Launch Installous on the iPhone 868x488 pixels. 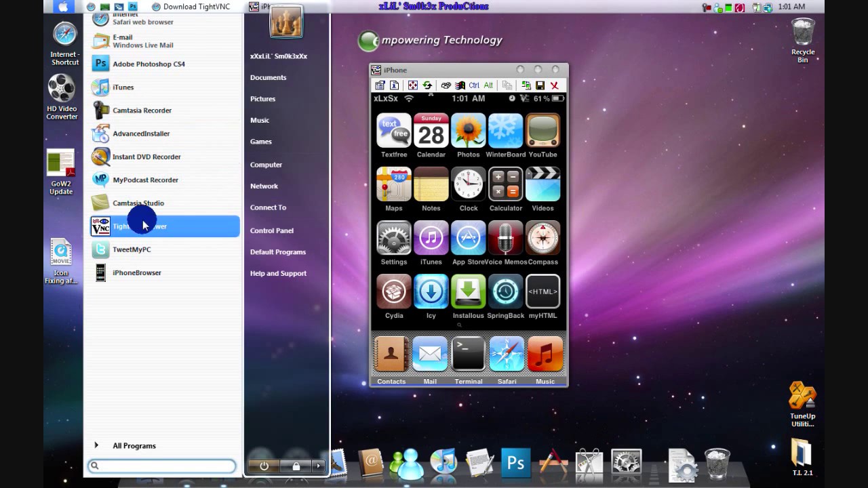[469, 291]
